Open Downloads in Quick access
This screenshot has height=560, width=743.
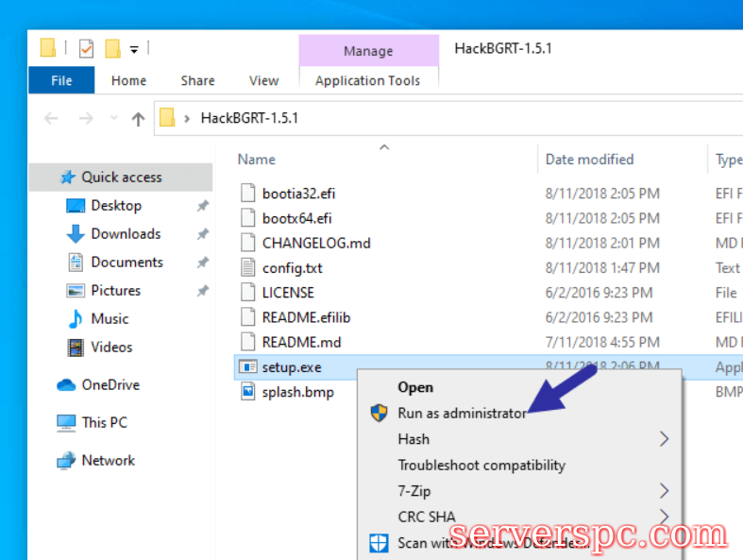125,233
